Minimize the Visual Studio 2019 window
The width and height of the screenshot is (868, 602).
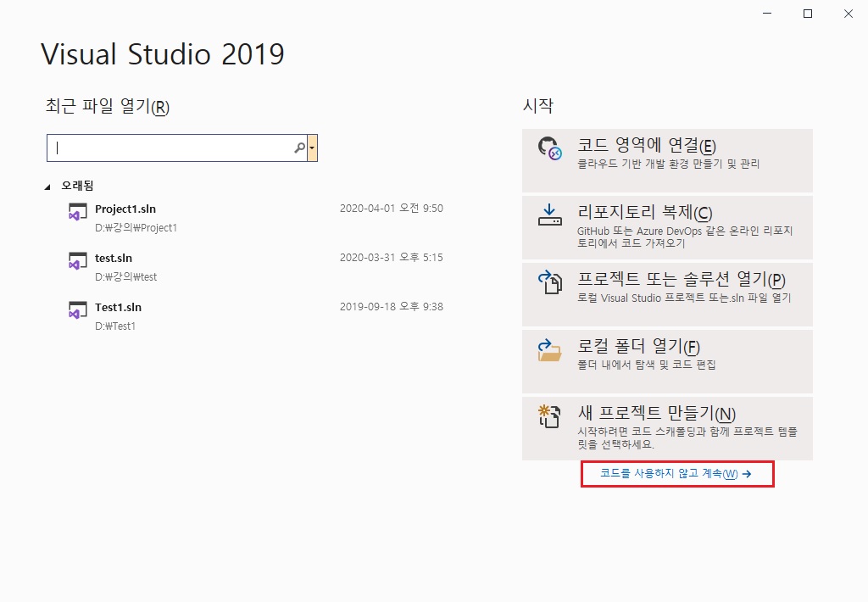767,14
